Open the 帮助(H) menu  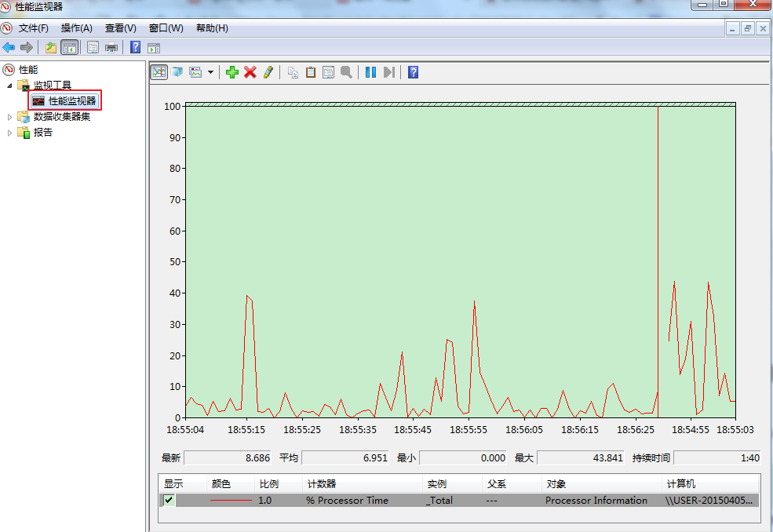pos(212,28)
